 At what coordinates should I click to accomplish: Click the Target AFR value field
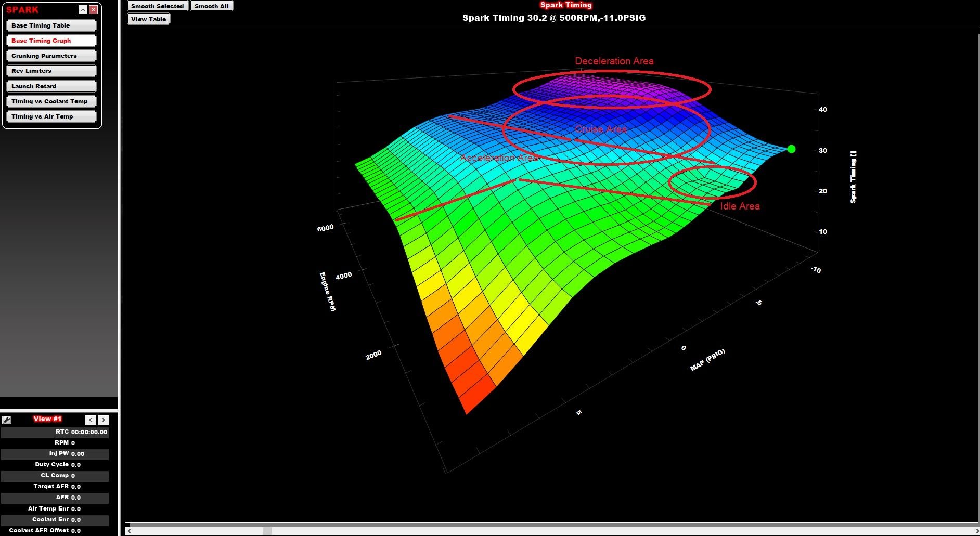coord(76,487)
